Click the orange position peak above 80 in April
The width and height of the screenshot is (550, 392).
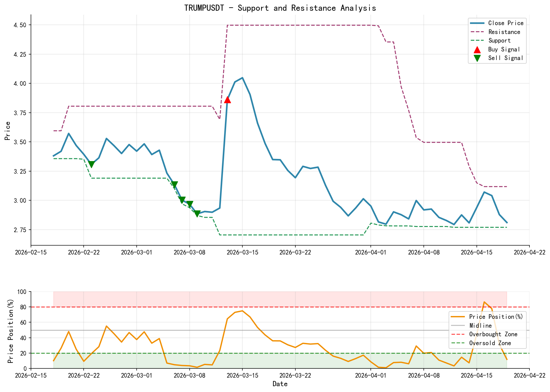(484, 302)
